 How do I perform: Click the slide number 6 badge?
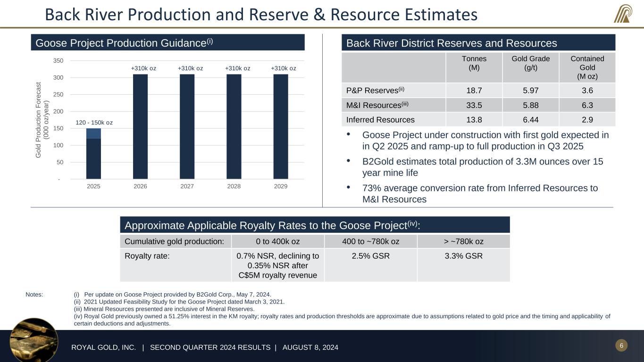621,346
